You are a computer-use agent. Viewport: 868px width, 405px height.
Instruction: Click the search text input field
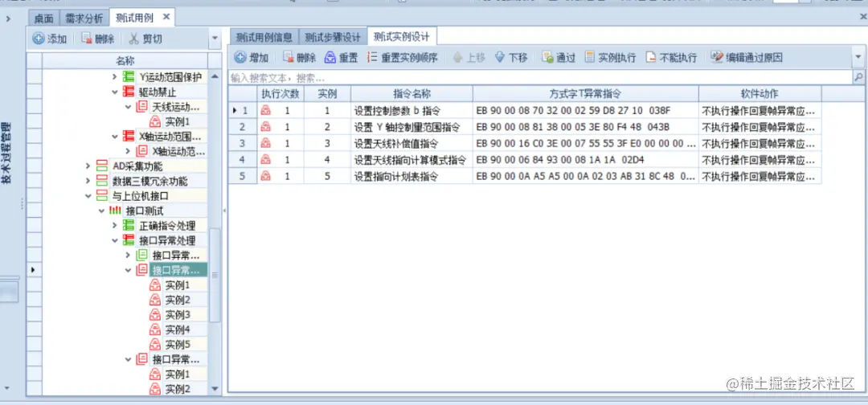[541, 77]
